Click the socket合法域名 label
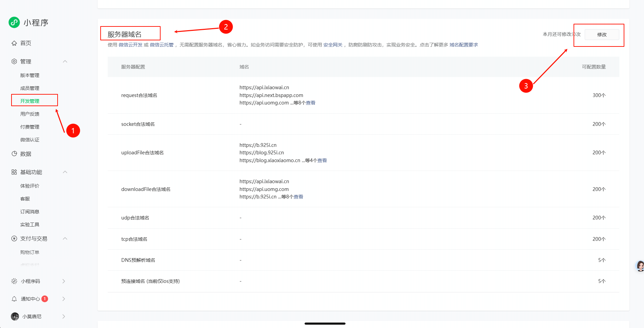This screenshot has height=328, width=644. pyautogui.click(x=138, y=124)
